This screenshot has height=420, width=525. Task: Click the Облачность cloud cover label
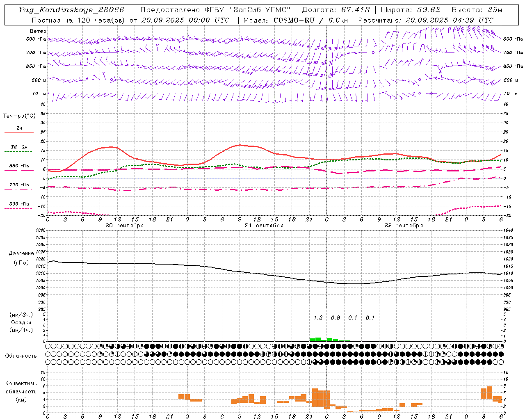tap(21, 356)
